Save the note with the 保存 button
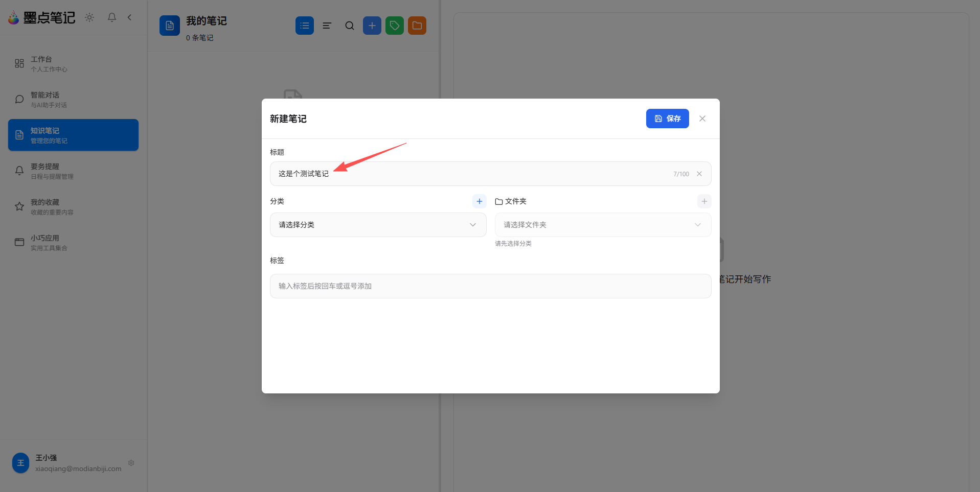980x492 pixels. pyautogui.click(x=667, y=118)
